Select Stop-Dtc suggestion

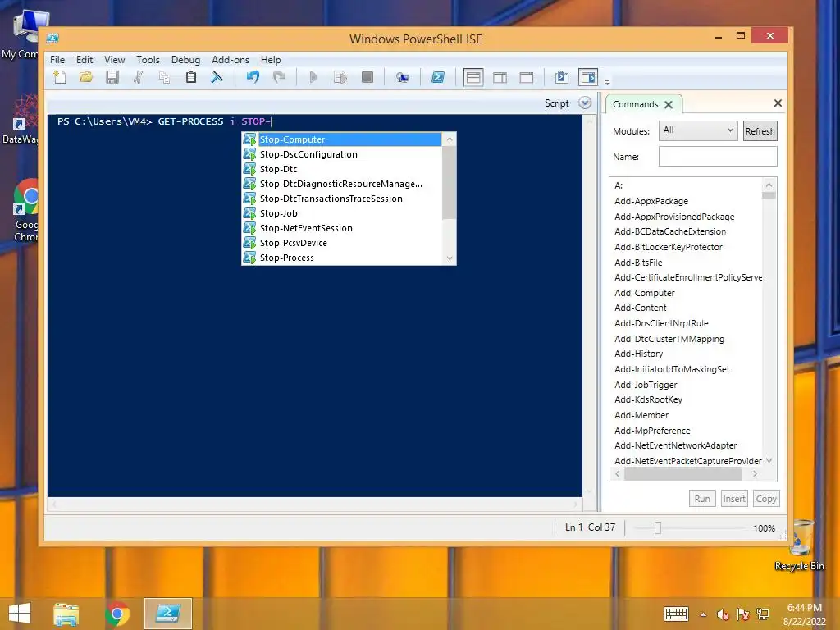(342, 169)
